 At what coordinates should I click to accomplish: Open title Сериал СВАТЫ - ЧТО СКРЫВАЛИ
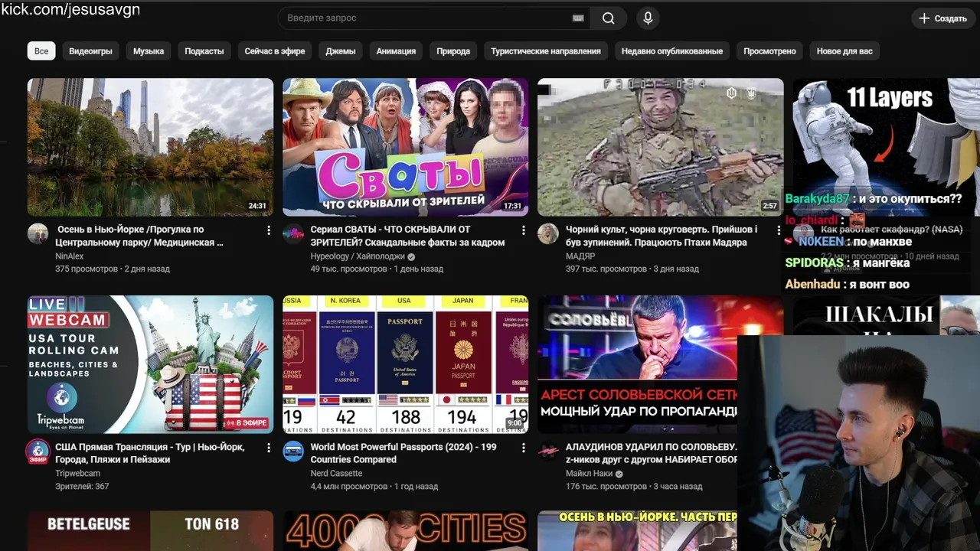pyautogui.click(x=407, y=236)
